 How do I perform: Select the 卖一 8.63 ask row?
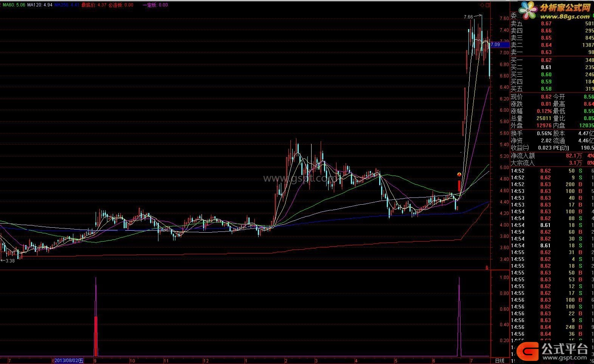(552, 52)
